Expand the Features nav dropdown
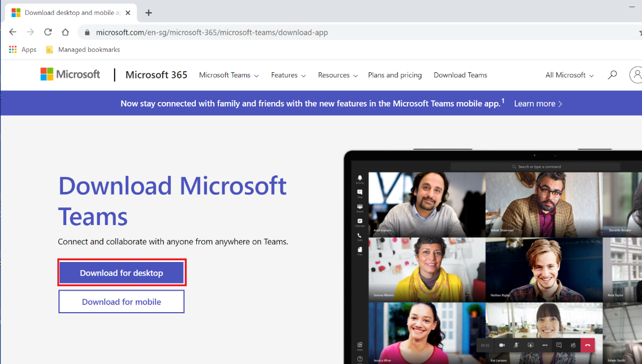 288,76
